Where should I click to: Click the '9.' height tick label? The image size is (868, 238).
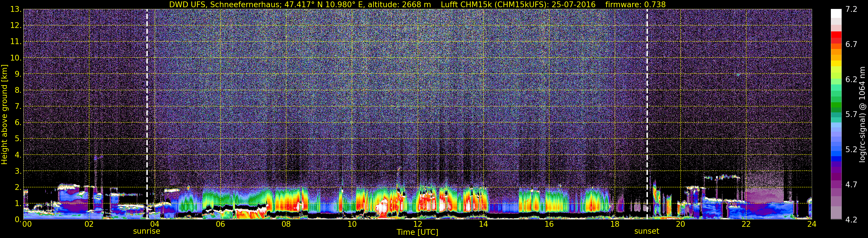[x=18, y=74]
